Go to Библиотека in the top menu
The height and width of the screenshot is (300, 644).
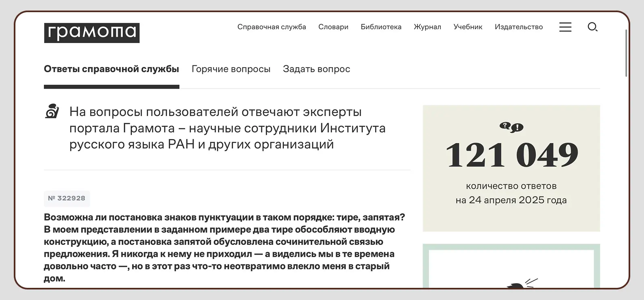tap(381, 27)
